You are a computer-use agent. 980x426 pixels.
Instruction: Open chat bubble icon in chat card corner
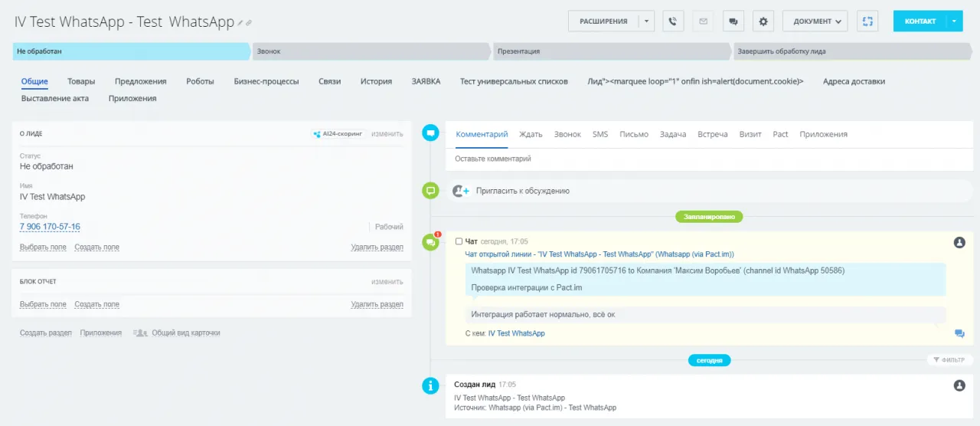pos(959,333)
